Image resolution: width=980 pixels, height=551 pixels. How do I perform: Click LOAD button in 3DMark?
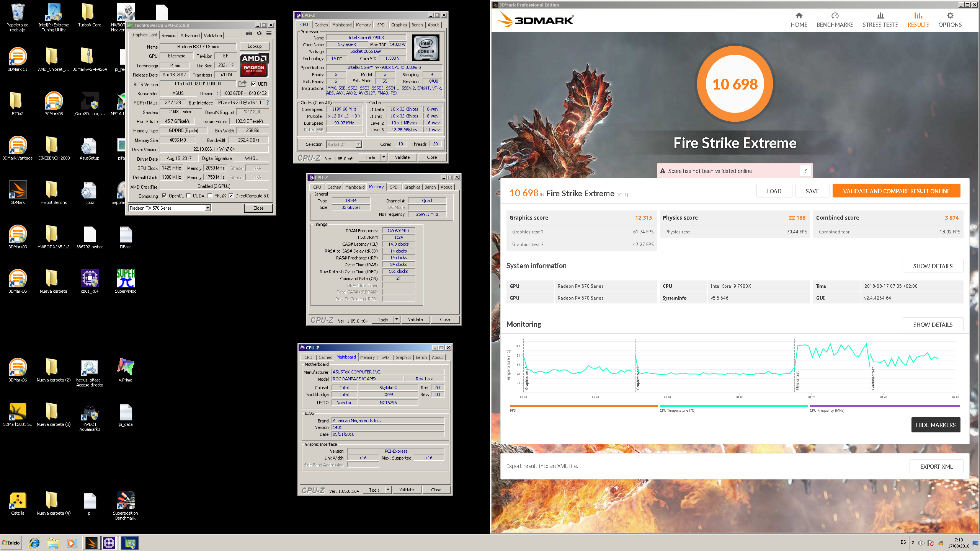(774, 191)
